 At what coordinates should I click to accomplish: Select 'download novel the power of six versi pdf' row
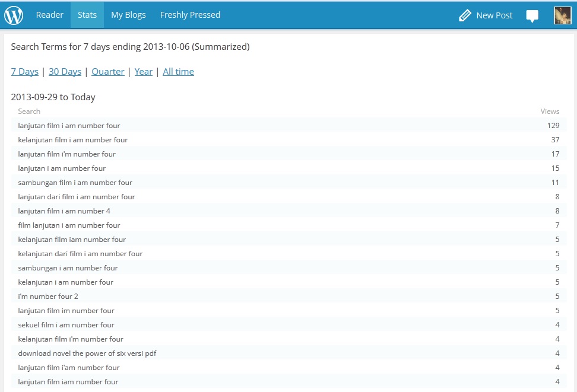coord(87,353)
